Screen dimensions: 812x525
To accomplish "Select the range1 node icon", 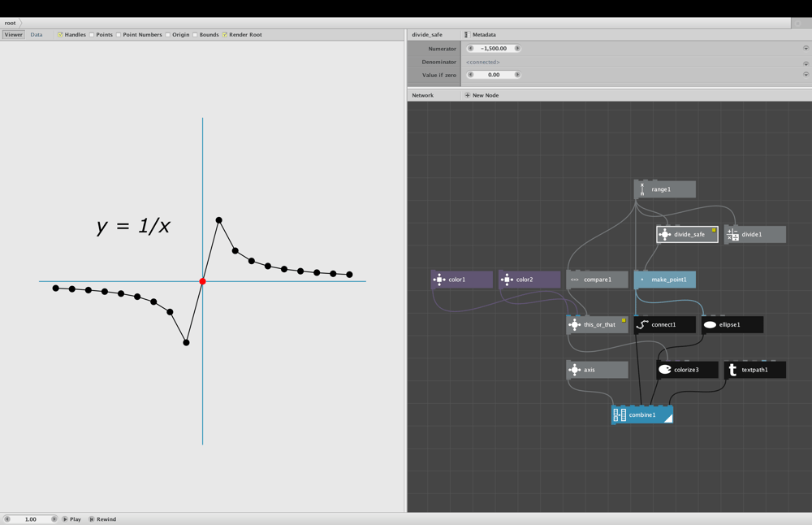I will pos(642,189).
